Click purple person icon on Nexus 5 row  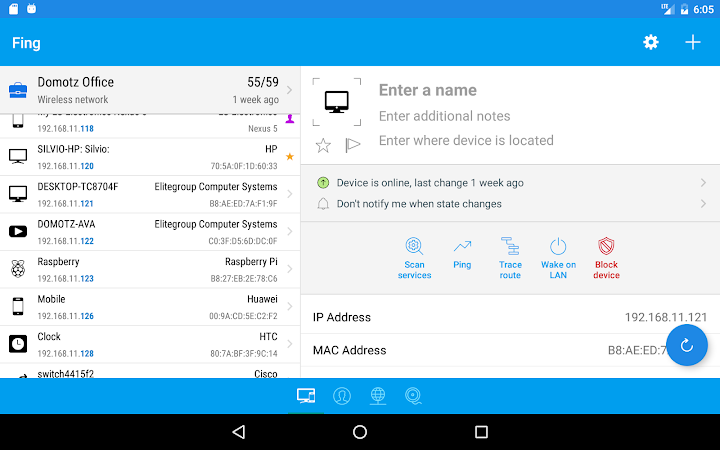pos(290,119)
